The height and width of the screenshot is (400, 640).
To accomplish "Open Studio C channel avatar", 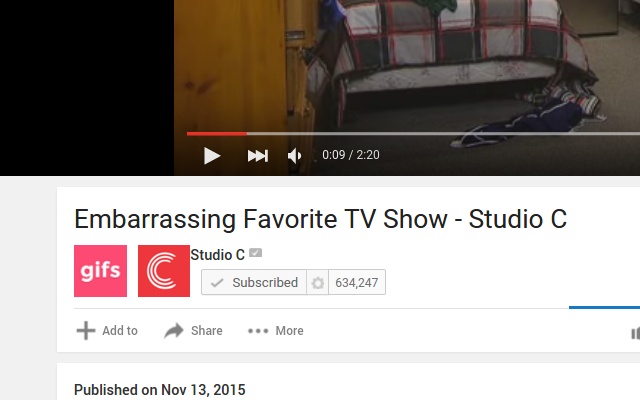I will point(164,271).
